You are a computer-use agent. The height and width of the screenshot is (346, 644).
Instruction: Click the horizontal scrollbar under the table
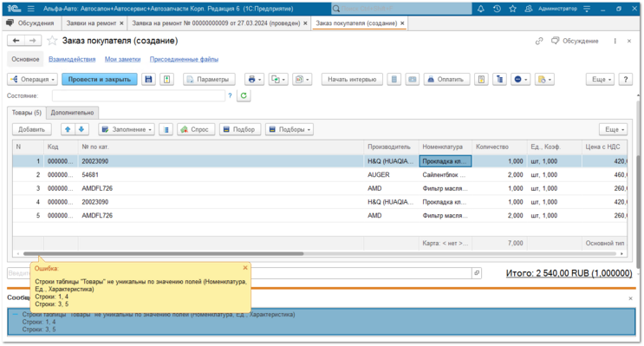coord(164,254)
